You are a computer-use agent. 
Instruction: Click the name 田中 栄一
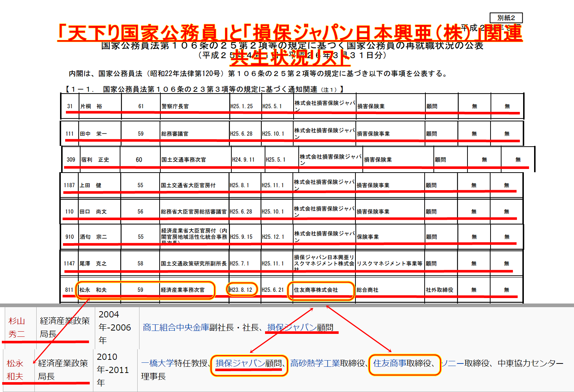coord(93,134)
